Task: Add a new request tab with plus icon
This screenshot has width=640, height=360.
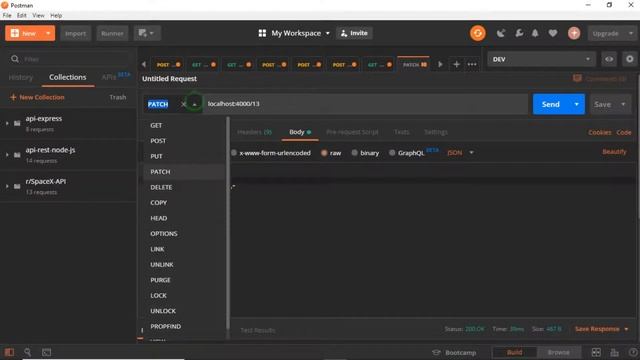Action: [x=456, y=64]
